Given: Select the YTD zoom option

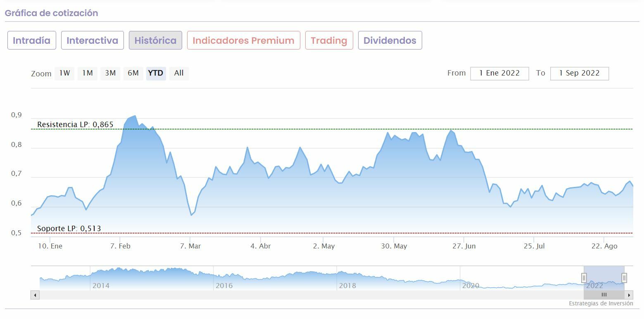Looking at the screenshot, I should 156,73.
